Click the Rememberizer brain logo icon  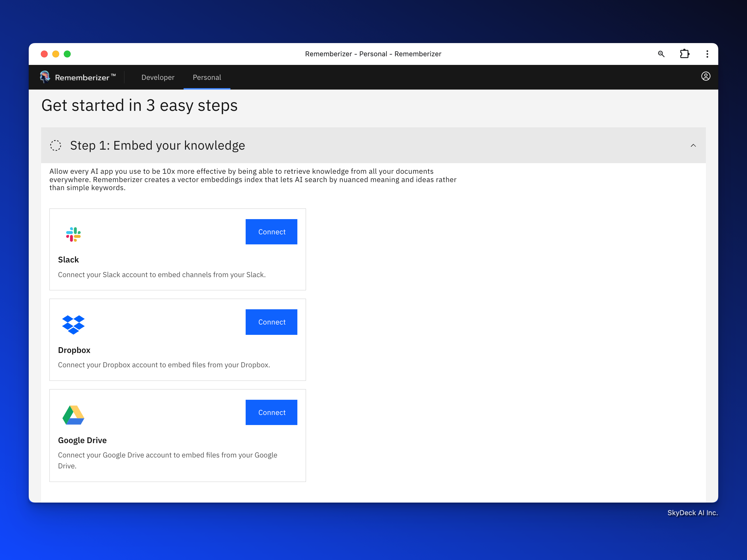click(45, 77)
